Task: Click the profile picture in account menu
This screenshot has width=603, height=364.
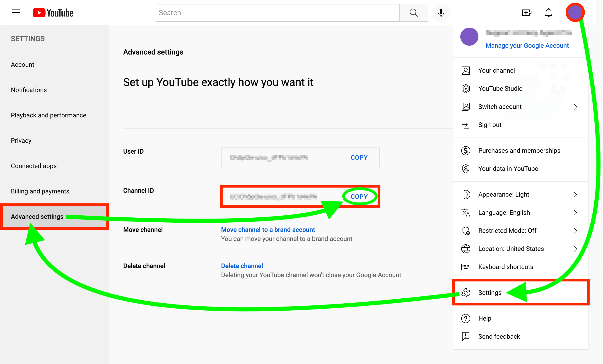Action: tap(469, 36)
